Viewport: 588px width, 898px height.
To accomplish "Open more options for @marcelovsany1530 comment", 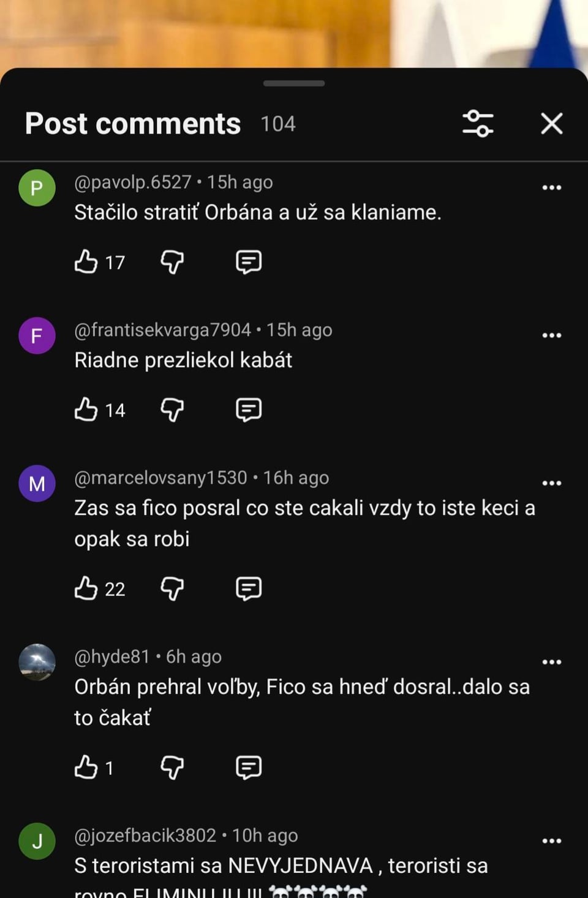I will click(x=552, y=483).
